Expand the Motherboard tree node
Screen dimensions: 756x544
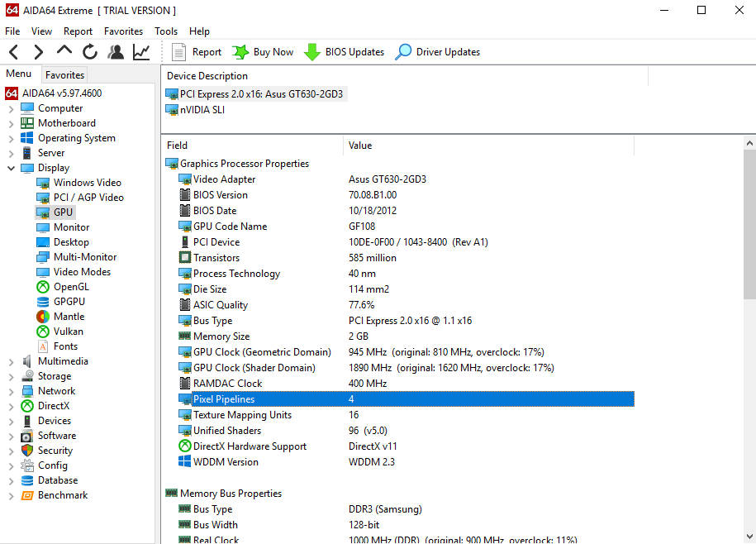[11, 123]
